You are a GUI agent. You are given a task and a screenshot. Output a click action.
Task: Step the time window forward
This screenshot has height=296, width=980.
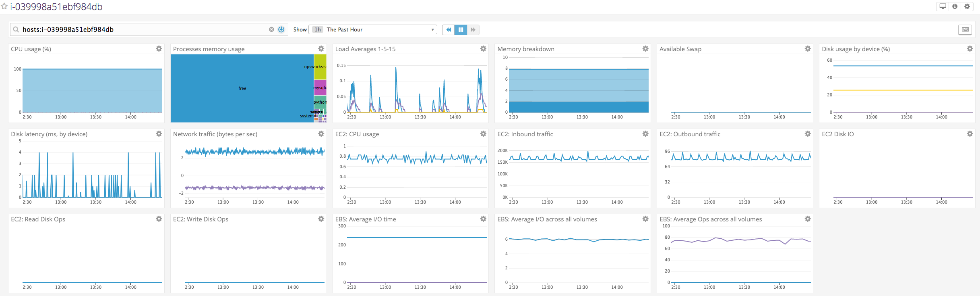tap(473, 29)
